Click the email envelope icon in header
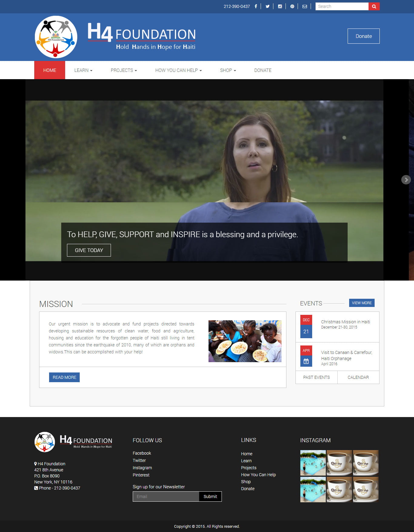The height and width of the screenshot is (532, 414). click(305, 6)
